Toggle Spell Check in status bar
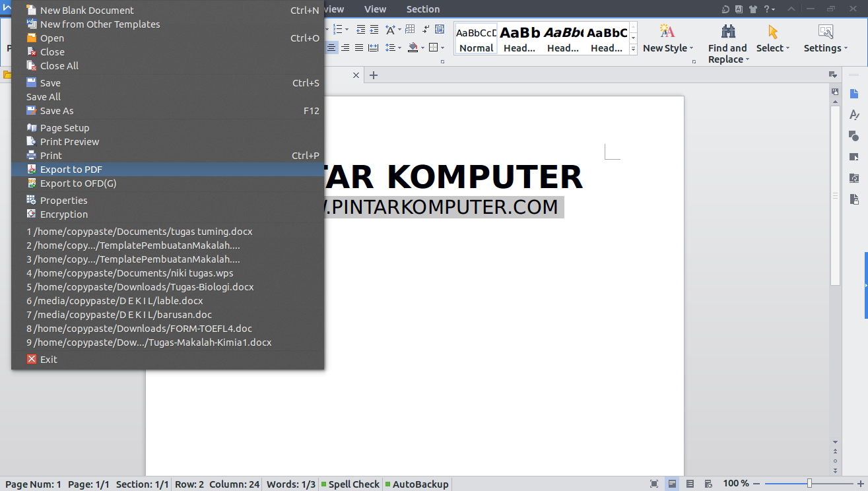Viewport: 868px width, 491px height. click(x=350, y=484)
